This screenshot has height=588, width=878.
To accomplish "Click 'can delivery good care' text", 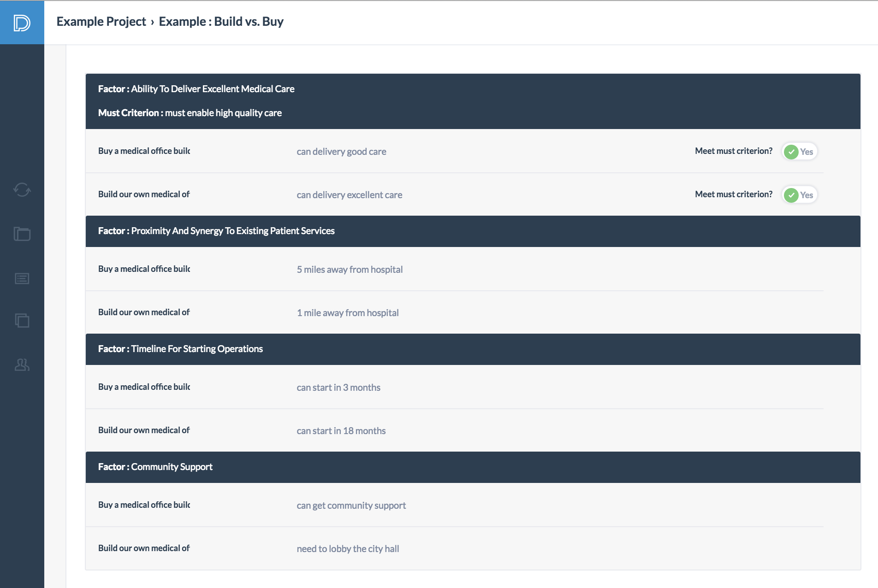I will coord(341,152).
